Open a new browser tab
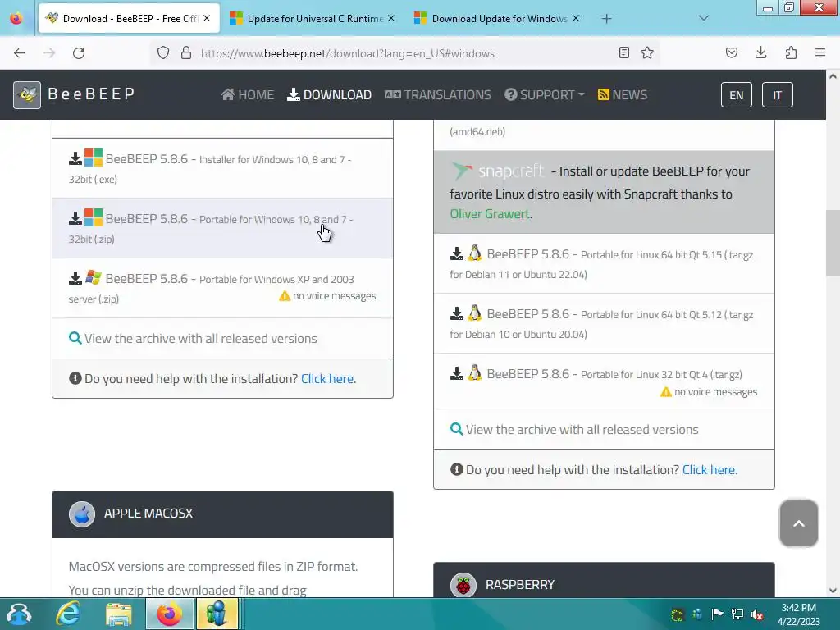Image resolution: width=840 pixels, height=630 pixels. click(x=606, y=19)
